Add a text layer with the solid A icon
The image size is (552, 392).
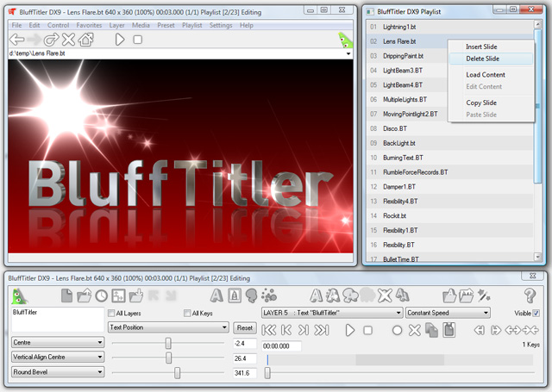tap(216, 296)
